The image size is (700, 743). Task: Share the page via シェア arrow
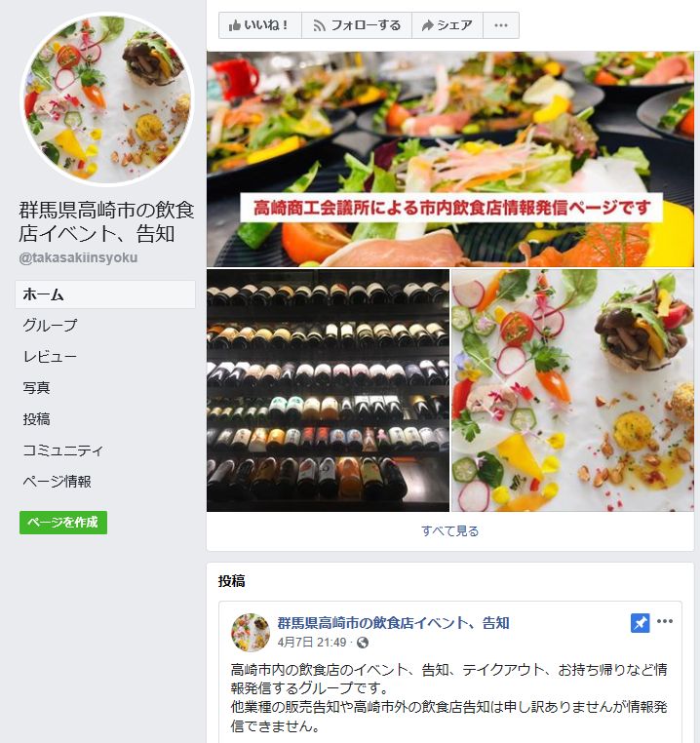(447, 25)
